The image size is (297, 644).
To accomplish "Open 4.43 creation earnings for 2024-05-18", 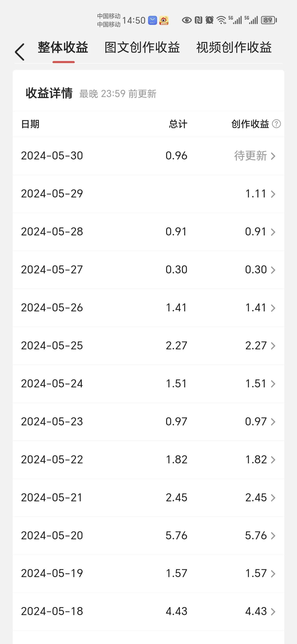I will tap(256, 612).
